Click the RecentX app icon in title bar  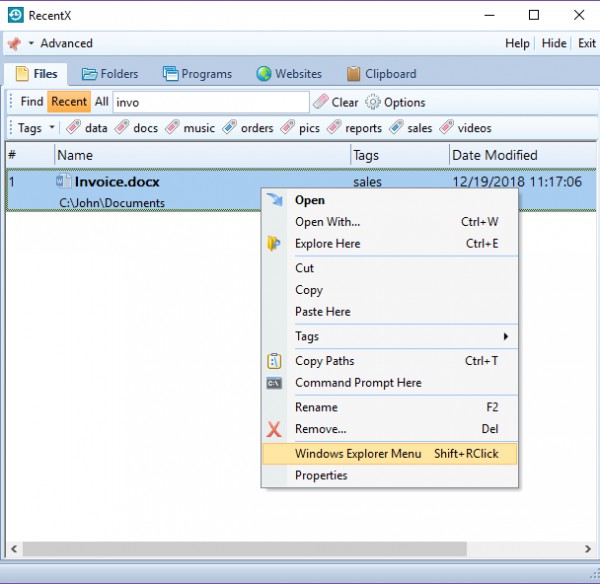coord(16,15)
